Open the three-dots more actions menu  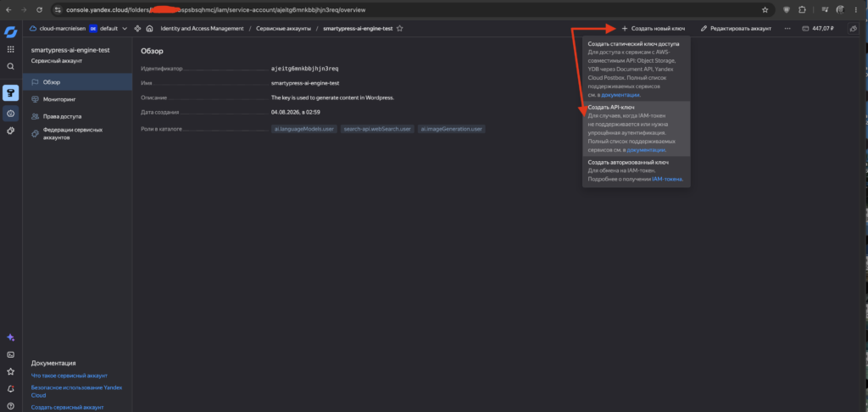[787, 28]
